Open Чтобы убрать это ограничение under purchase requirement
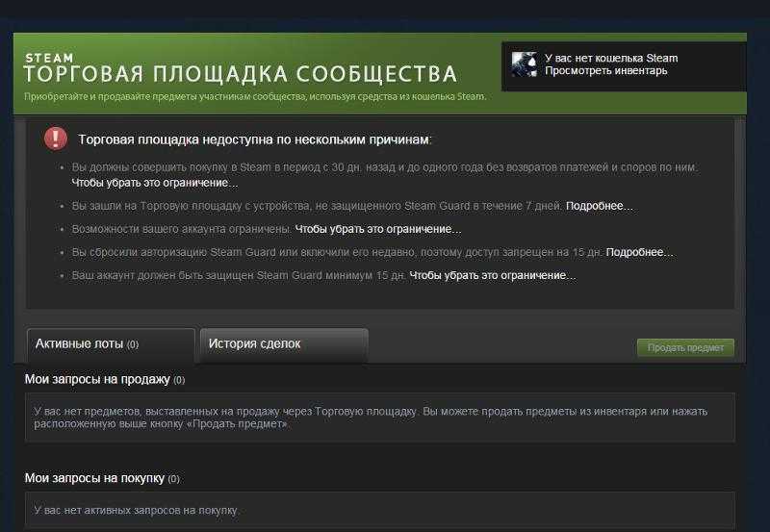The image size is (770, 532). coord(155,183)
